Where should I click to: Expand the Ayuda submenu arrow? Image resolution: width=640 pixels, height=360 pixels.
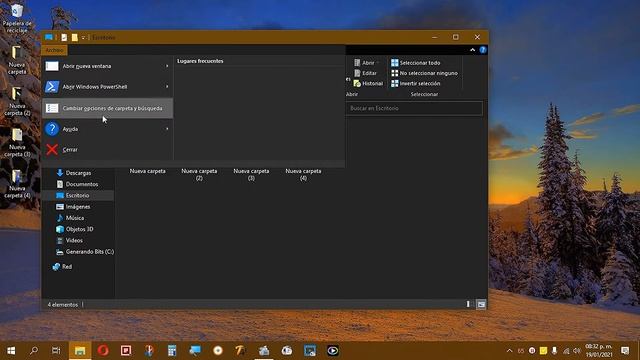pos(167,129)
